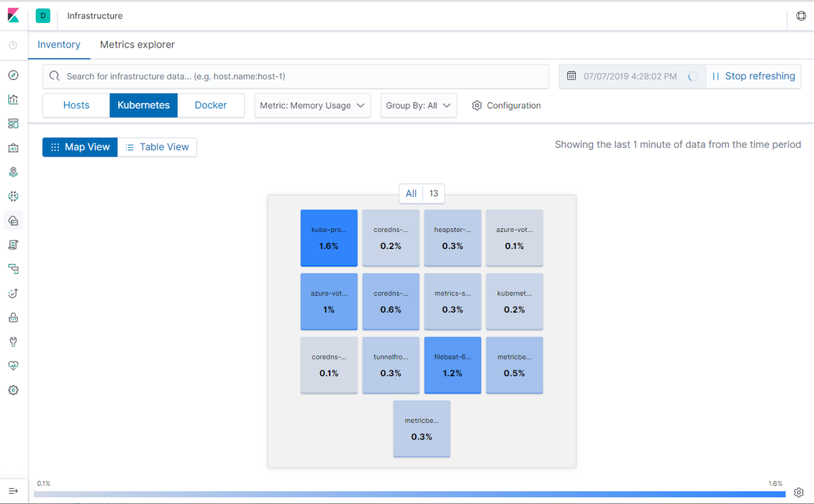The height and width of the screenshot is (504, 814).
Task: Open Visualize chart icon in sidebar
Action: 13,99
